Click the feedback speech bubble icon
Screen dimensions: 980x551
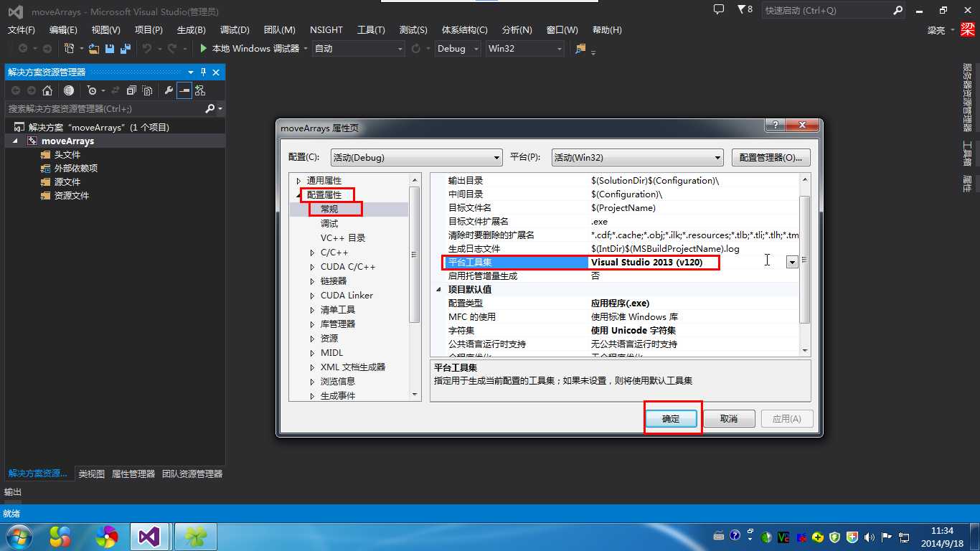[719, 10]
